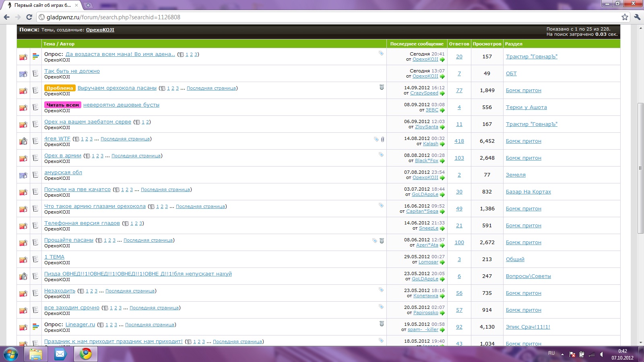The height and width of the screenshot is (362, 644).
Task: Open thread Так быть не должно
Action: [72, 71]
